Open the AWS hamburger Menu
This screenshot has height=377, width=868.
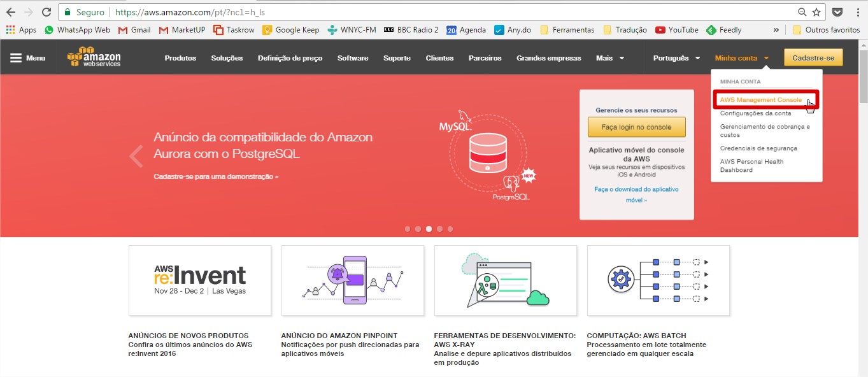click(28, 58)
